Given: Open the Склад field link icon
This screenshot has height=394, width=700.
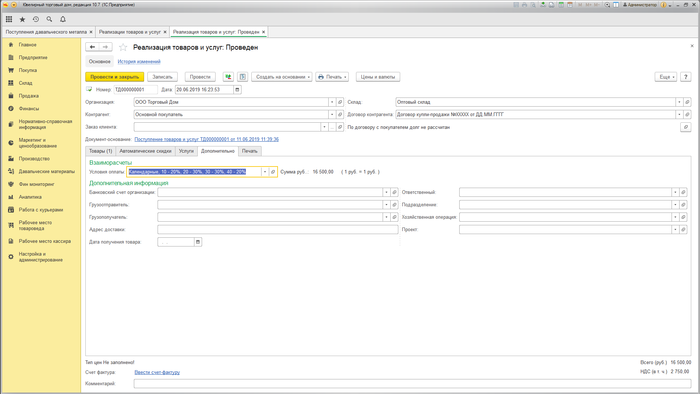Looking at the screenshot, I should point(687,102).
